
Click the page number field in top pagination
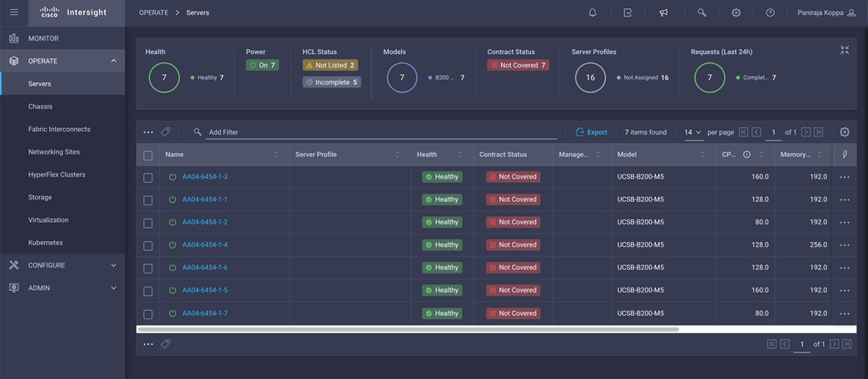773,133
